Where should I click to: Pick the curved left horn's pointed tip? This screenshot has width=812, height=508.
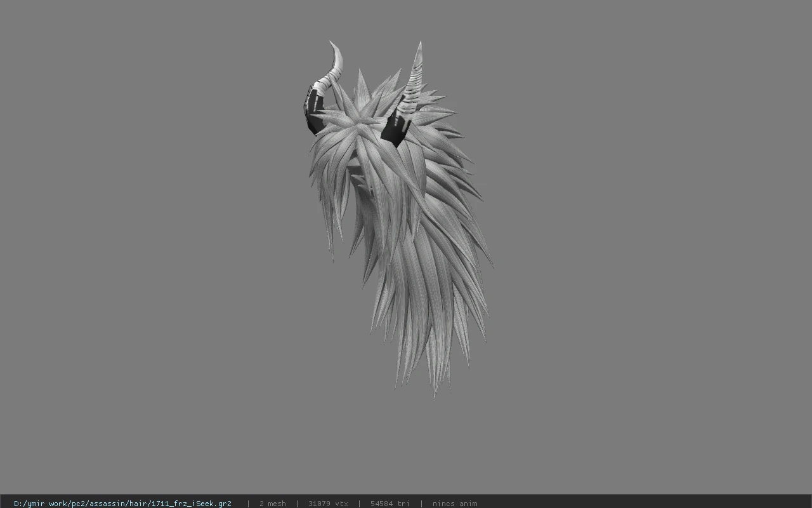coord(331,43)
